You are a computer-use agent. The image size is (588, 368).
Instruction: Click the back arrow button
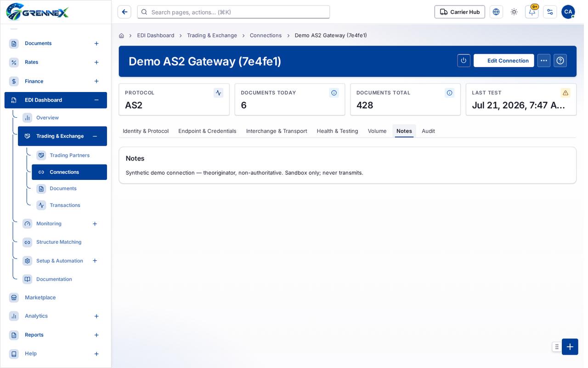click(124, 12)
